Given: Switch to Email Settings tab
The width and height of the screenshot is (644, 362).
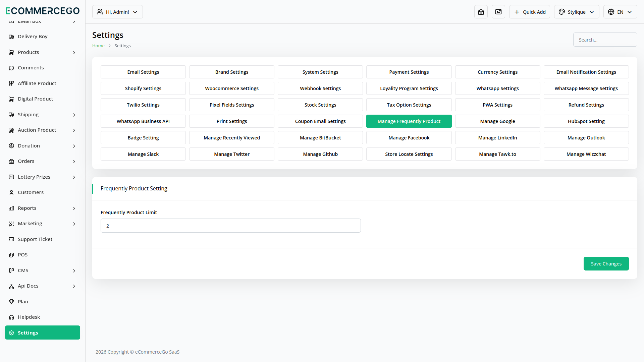Looking at the screenshot, I should coord(143,72).
